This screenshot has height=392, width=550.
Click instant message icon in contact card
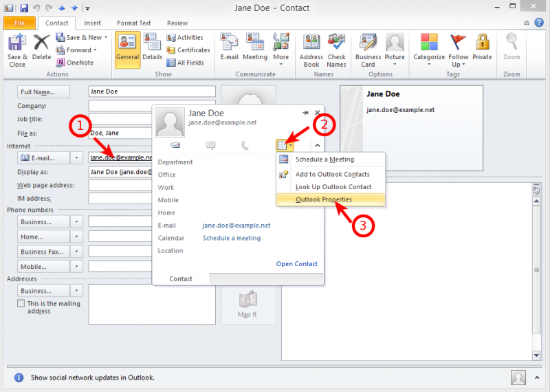pos(210,145)
